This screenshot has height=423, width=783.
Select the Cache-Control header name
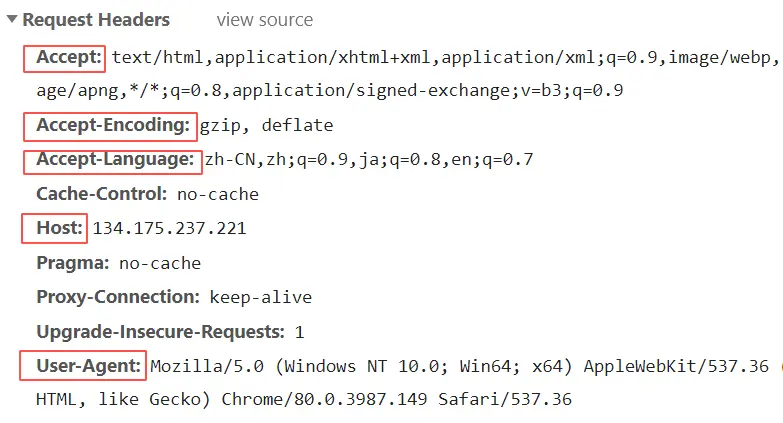tap(103, 194)
